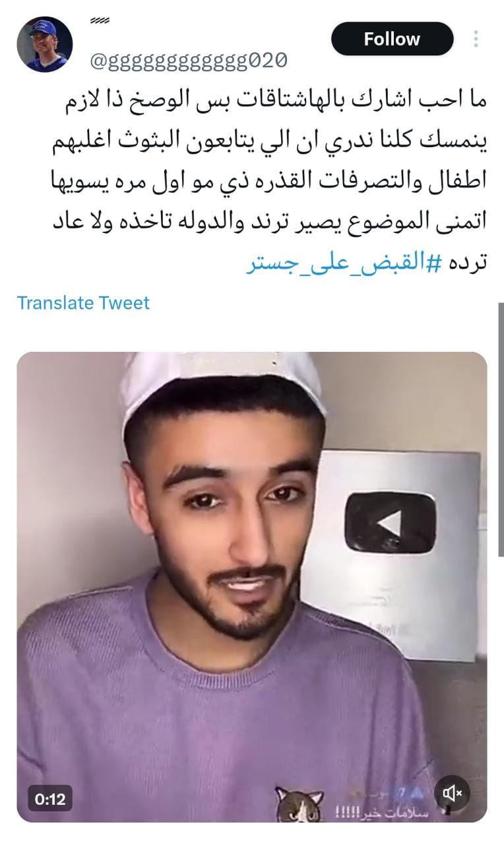Click the overlay caption سلامات خير in video
Viewport: 504px width, 845px height.
tap(383, 813)
